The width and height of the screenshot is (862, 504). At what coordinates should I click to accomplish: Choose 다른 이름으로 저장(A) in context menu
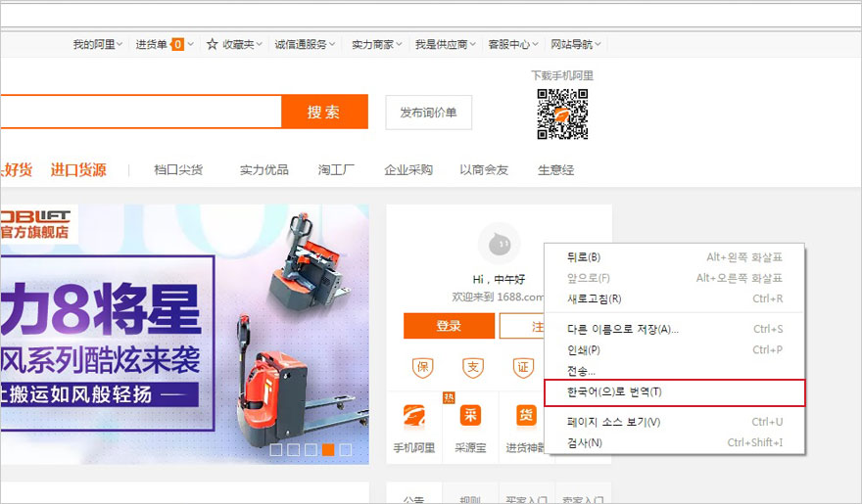[675, 329]
